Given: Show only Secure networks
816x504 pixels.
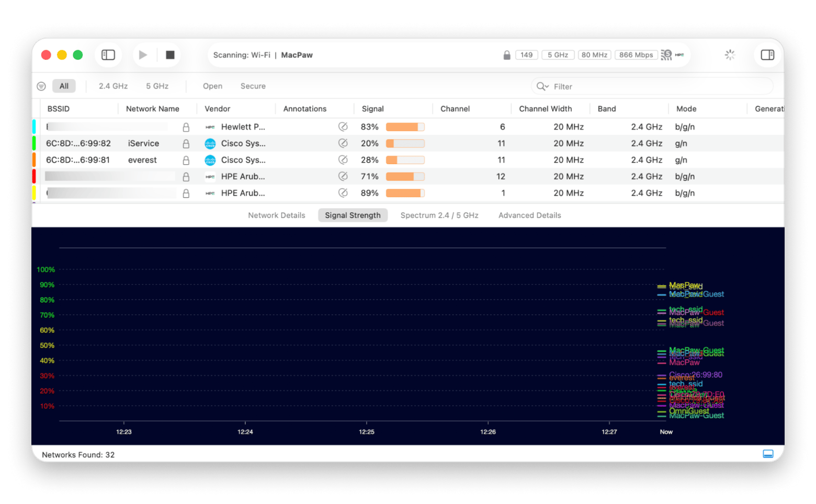Looking at the screenshot, I should [253, 86].
